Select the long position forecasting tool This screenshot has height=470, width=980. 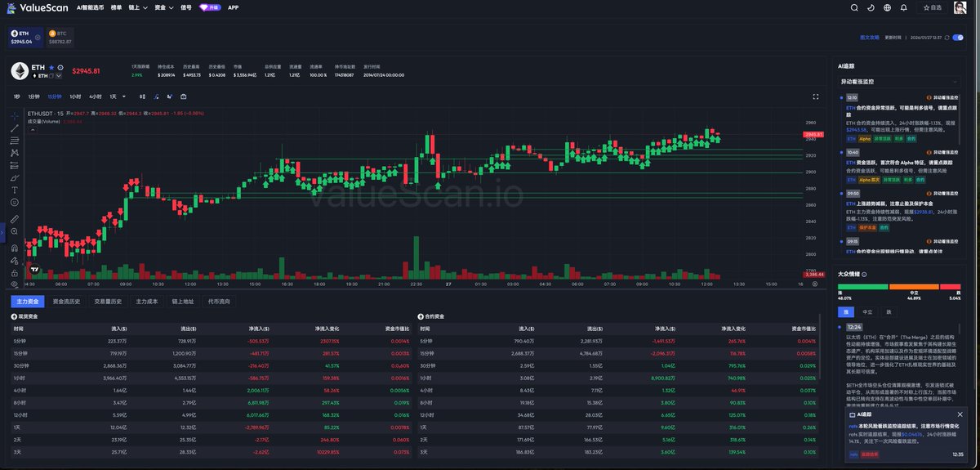click(15, 165)
